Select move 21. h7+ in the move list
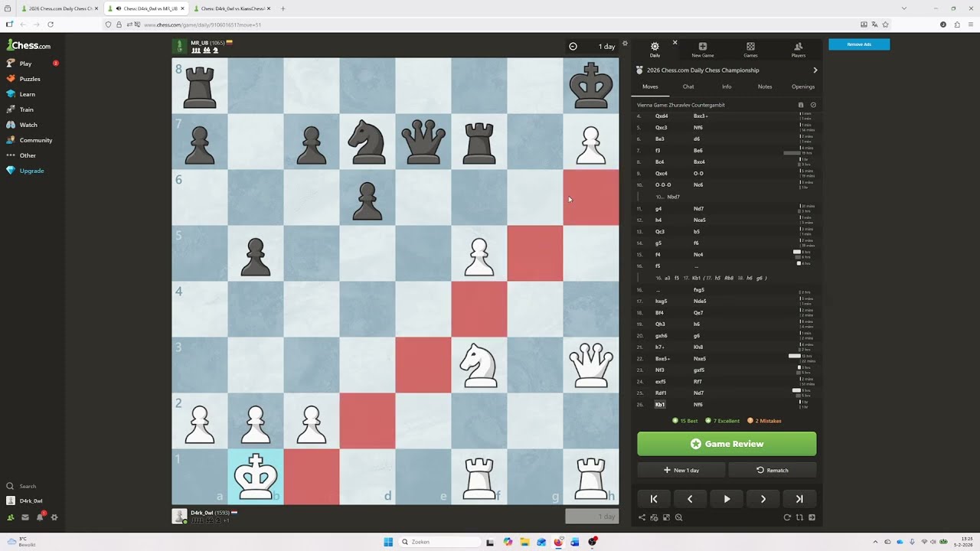Viewport: 980px width, 551px height. pyautogui.click(x=659, y=347)
